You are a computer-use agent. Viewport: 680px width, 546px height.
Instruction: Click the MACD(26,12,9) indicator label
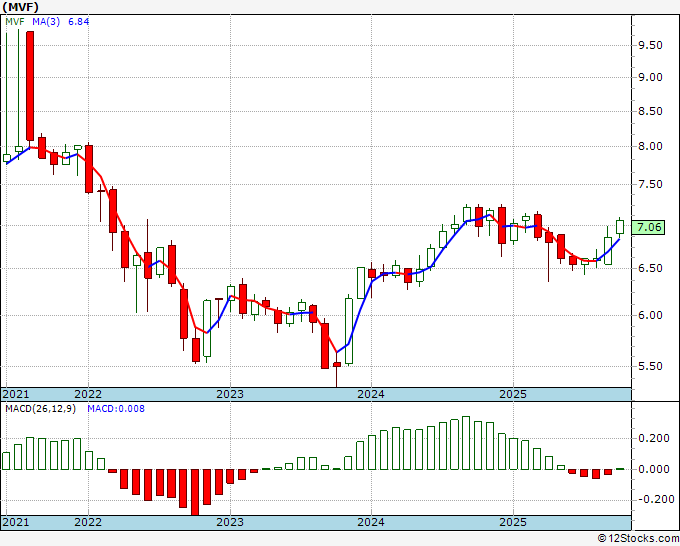[x=40, y=409]
